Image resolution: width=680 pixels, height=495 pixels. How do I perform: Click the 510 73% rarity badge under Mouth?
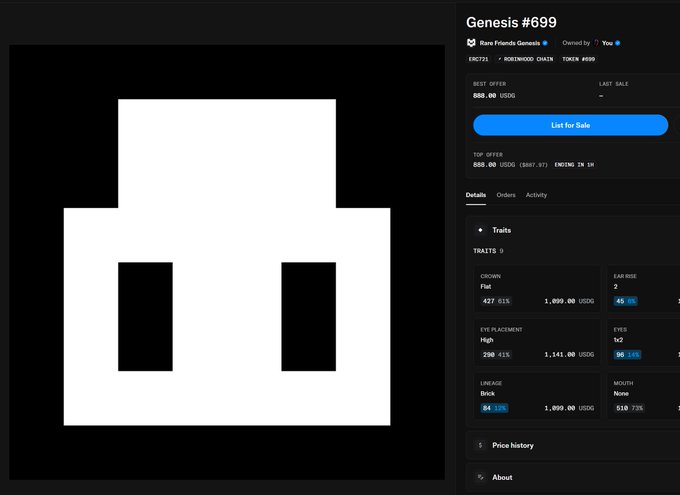[629, 408]
